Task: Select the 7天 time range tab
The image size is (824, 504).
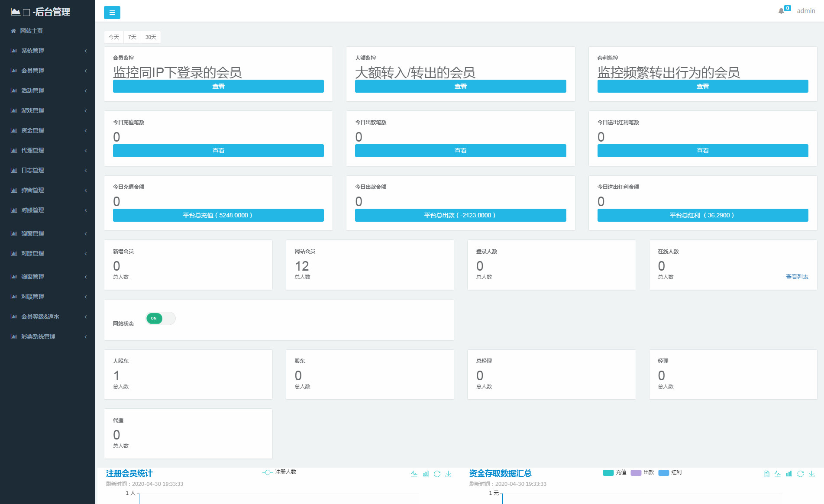Action: [132, 37]
